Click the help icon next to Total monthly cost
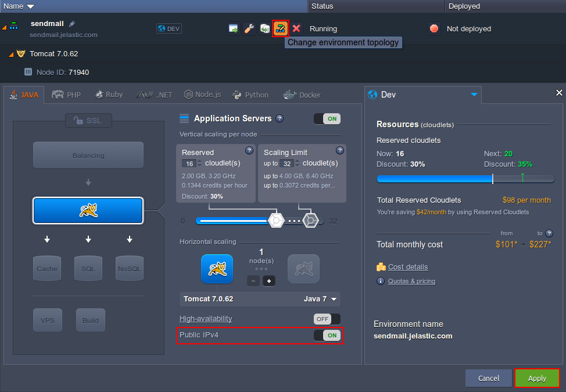Viewport: 566px width, 392px height. [x=549, y=233]
